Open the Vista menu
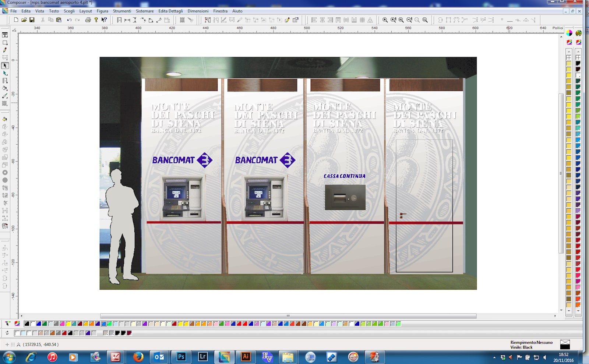This screenshot has height=364, width=589. coord(39,11)
